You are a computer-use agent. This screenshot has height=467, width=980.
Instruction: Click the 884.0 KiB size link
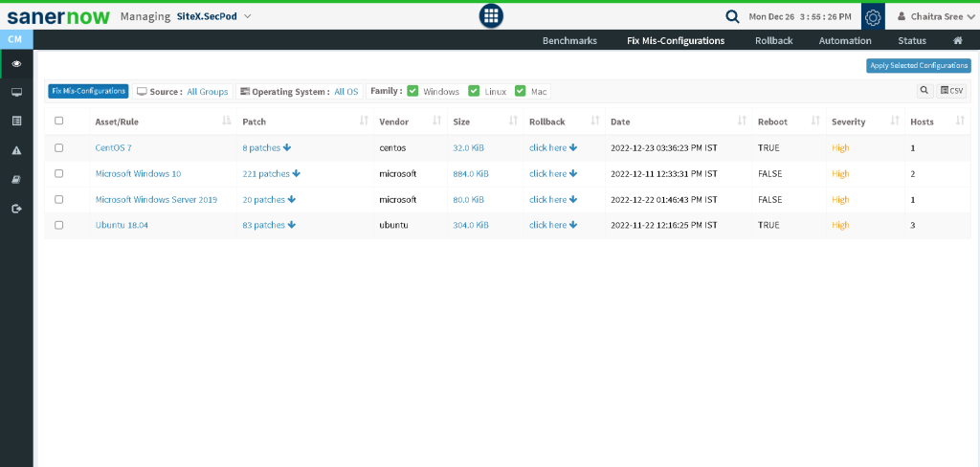471,174
